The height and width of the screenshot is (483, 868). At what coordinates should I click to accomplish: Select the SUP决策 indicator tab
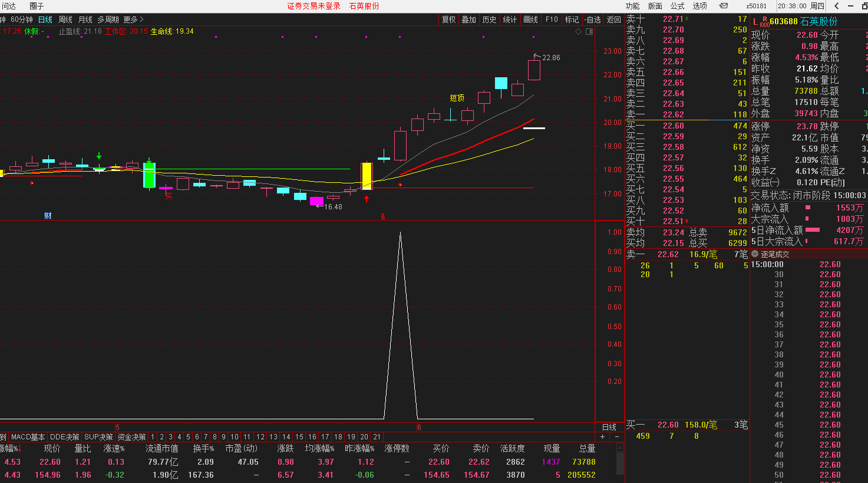coord(98,437)
